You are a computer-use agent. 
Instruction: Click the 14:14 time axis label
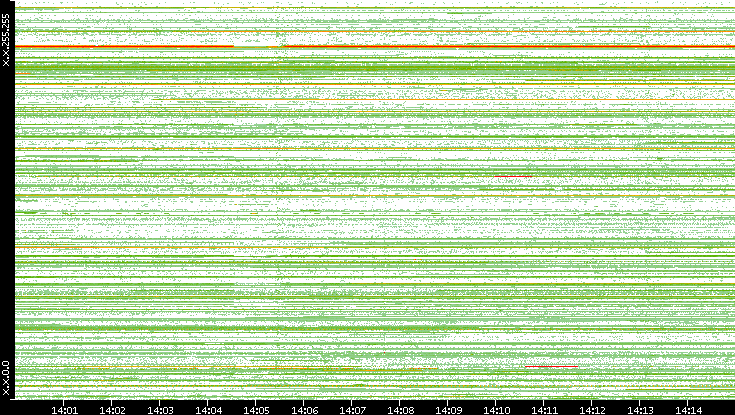point(688,410)
